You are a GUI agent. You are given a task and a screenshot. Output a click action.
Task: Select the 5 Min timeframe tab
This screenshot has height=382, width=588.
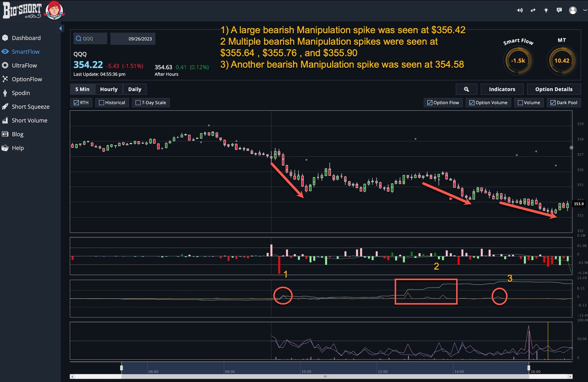coord(82,89)
